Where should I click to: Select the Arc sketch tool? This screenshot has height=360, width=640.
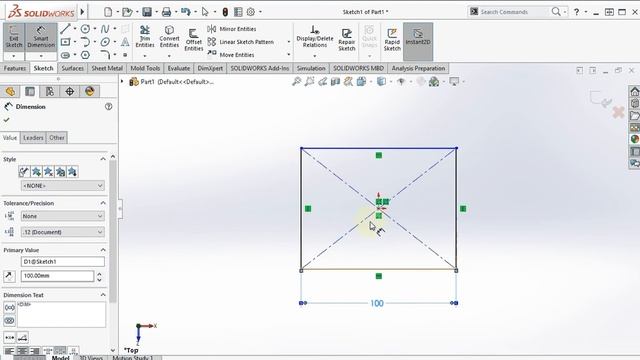[x=85, y=42]
